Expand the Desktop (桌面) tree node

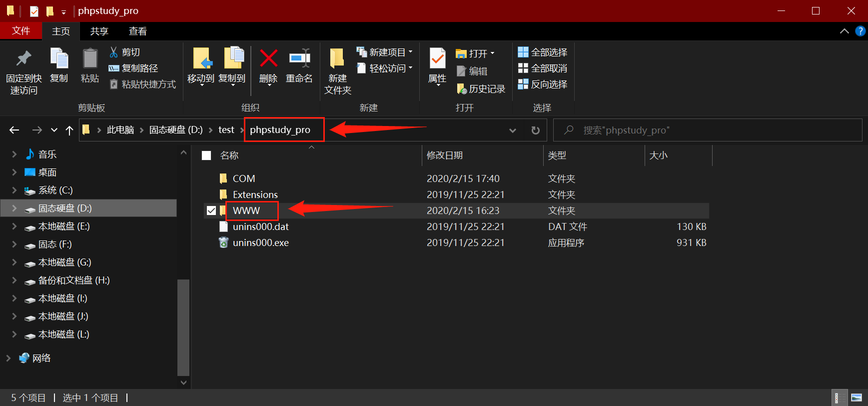[x=14, y=172]
